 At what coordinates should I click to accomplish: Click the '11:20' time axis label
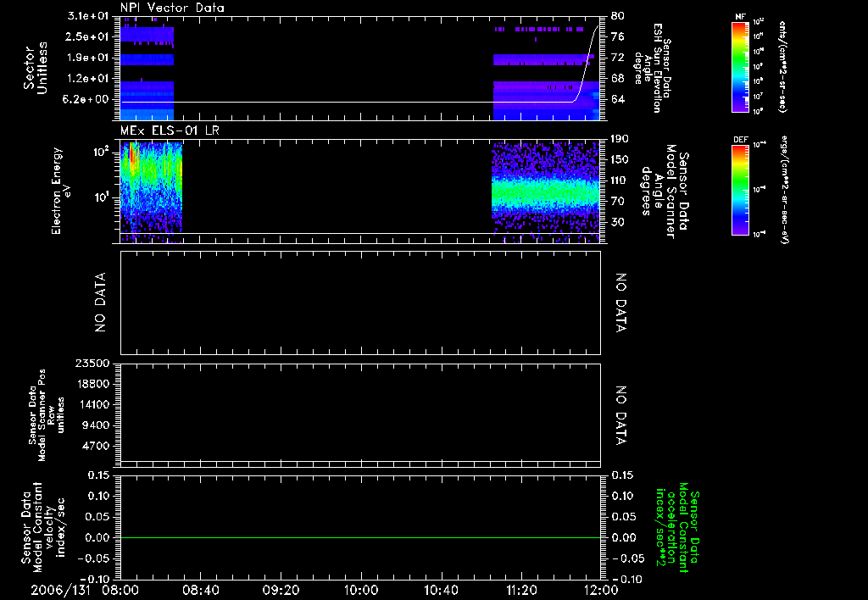click(x=521, y=590)
